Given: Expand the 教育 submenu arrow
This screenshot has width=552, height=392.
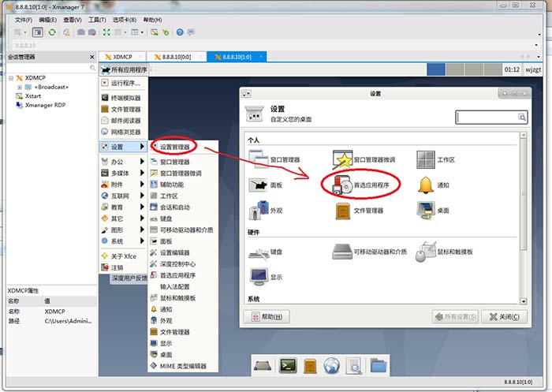Looking at the screenshot, I should tap(142, 207).
